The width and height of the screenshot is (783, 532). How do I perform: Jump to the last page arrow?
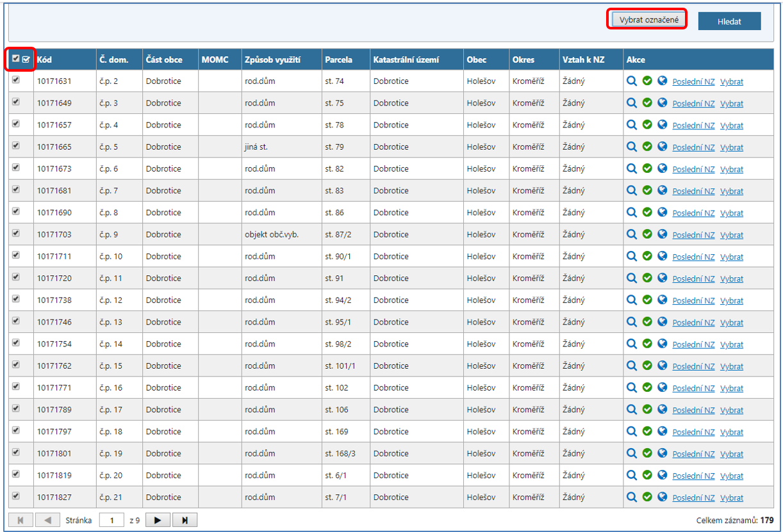[x=185, y=520]
